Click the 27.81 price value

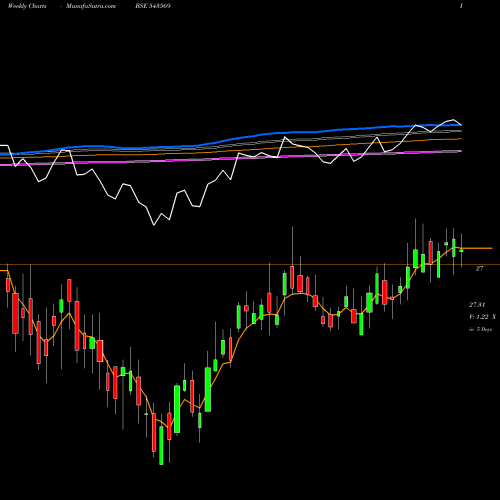pyautogui.click(x=477, y=305)
